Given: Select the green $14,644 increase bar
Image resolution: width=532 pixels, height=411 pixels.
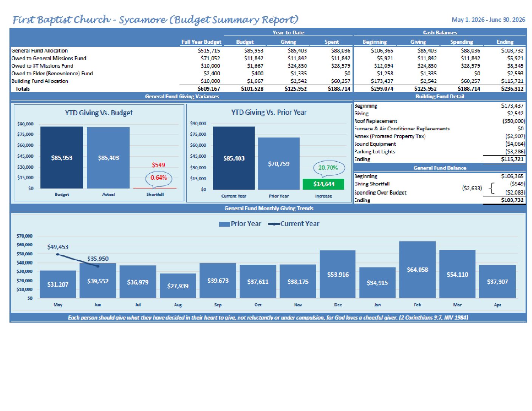Looking at the screenshot, I should [x=323, y=184].
